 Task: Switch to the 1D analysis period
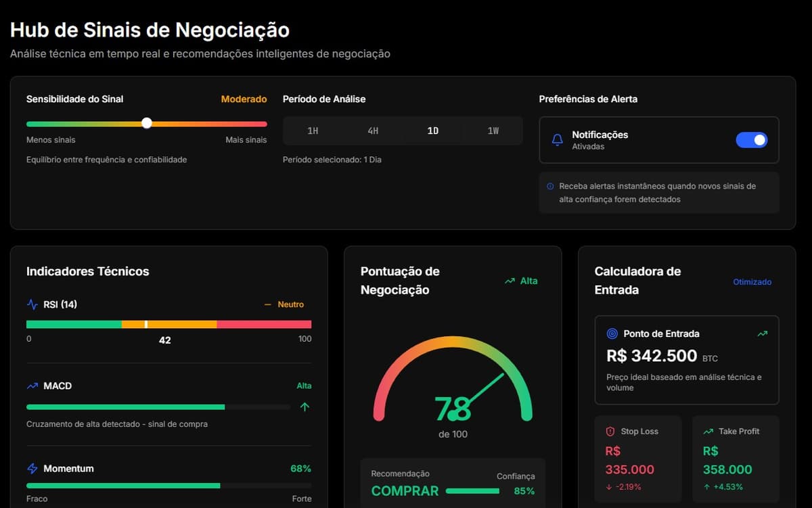(433, 131)
